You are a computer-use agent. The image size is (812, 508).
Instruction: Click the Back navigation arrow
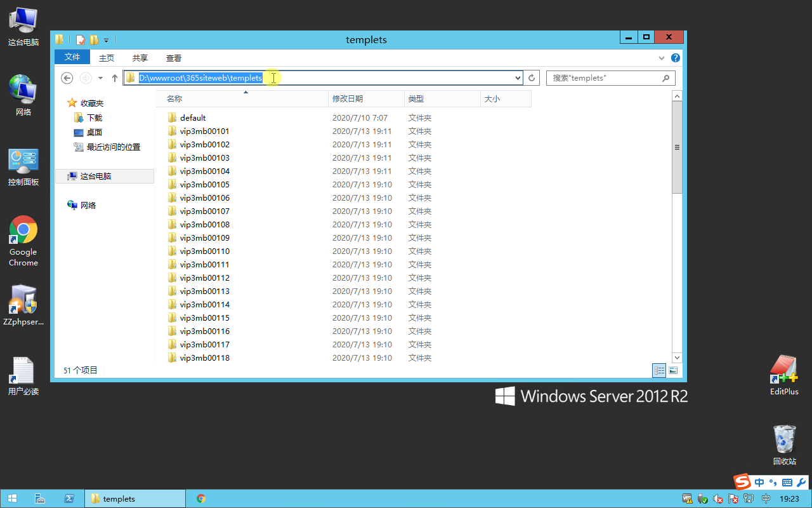pyautogui.click(x=67, y=77)
